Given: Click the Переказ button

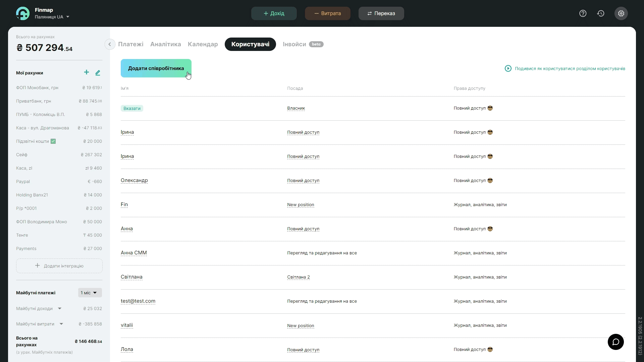Looking at the screenshot, I should pos(381,13).
